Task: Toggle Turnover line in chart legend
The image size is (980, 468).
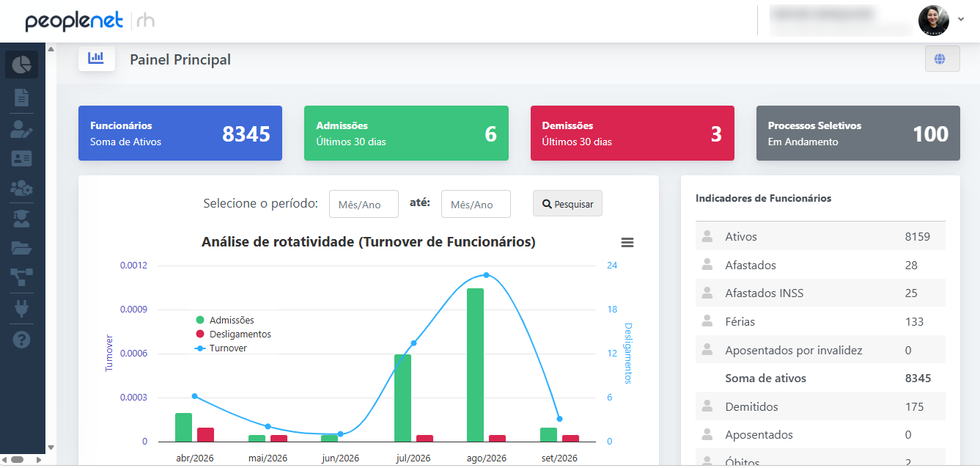Action: click(221, 348)
